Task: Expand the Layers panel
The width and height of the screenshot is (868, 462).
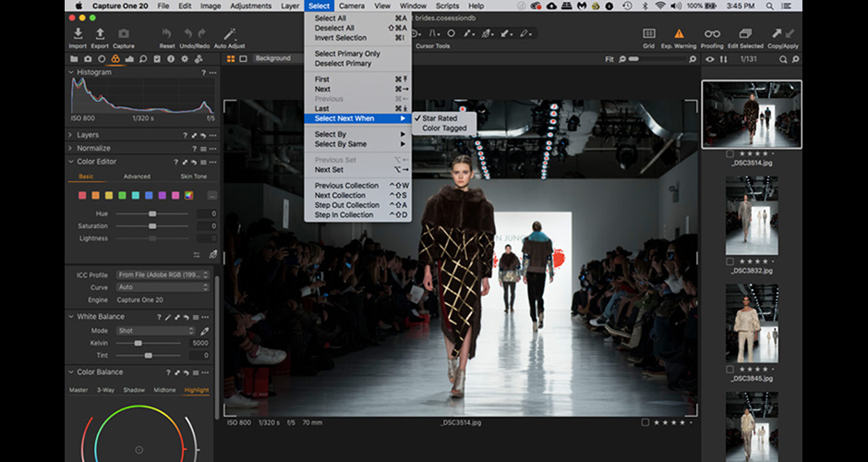Action: click(70, 135)
